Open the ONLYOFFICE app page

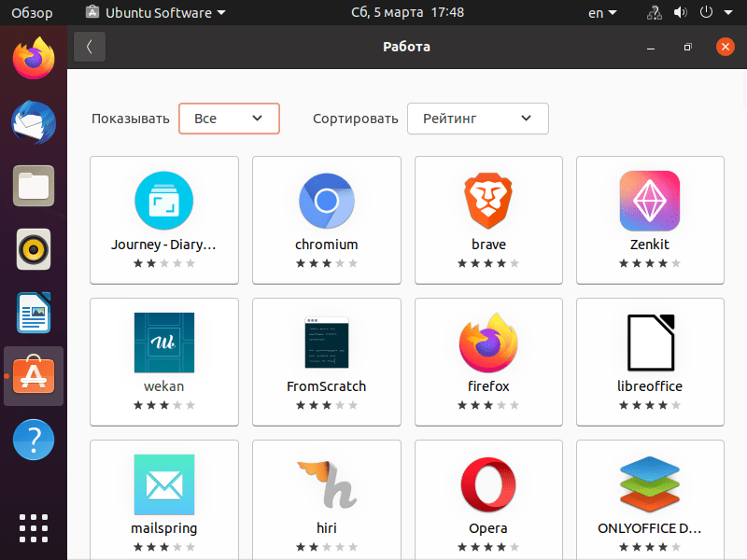point(649,499)
